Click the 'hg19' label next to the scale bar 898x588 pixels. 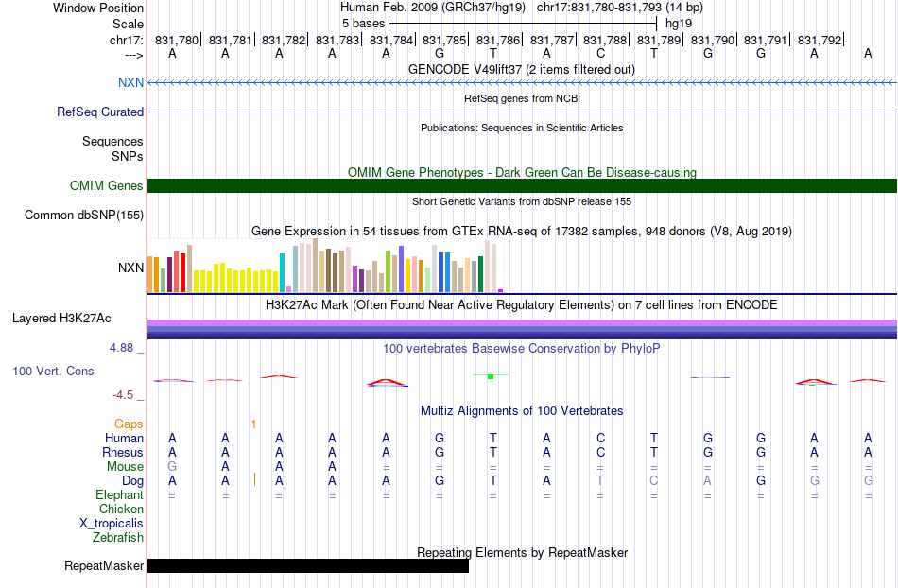tap(679, 24)
